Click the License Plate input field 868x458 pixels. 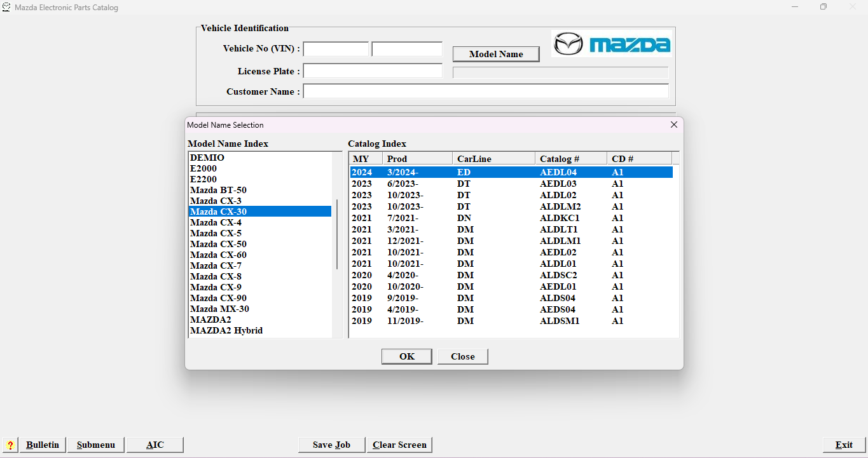(x=373, y=71)
